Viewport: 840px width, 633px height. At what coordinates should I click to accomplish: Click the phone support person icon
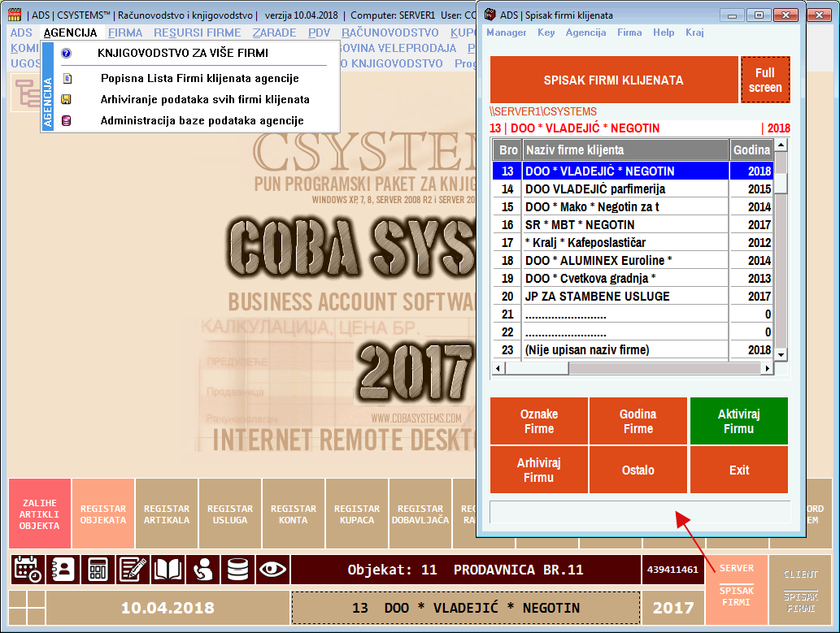click(x=202, y=570)
